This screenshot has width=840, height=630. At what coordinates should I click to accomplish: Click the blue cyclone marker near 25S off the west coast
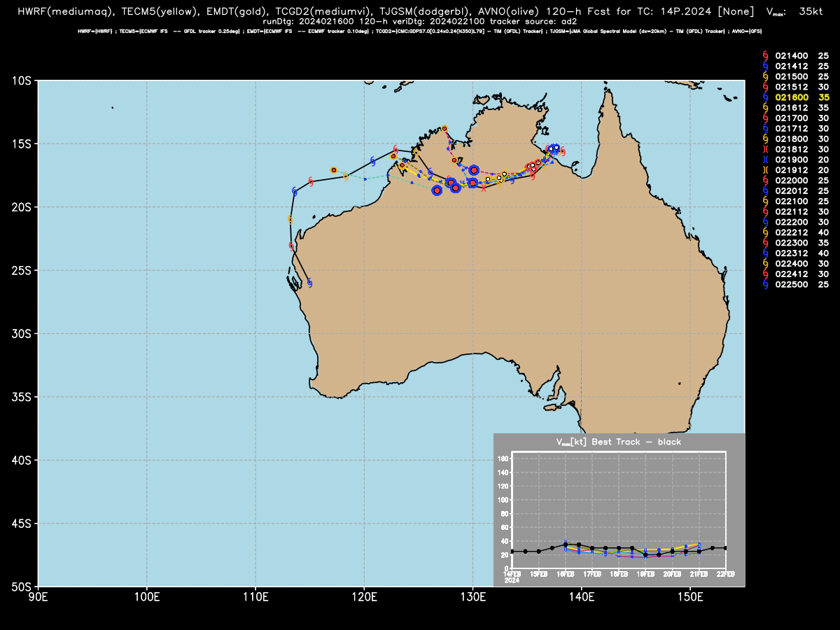pyautogui.click(x=309, y=283)
